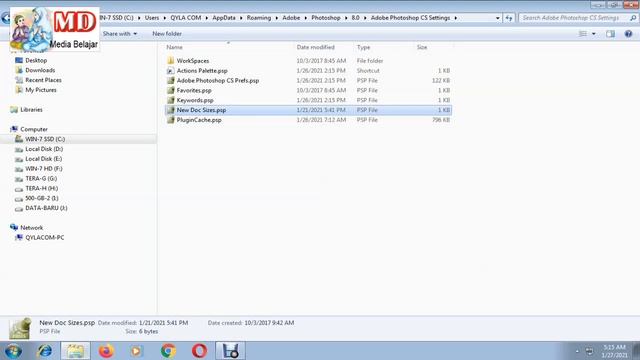Open WIN-7 HD (F:) drive
640x360 pixels.
coord(44,169)
